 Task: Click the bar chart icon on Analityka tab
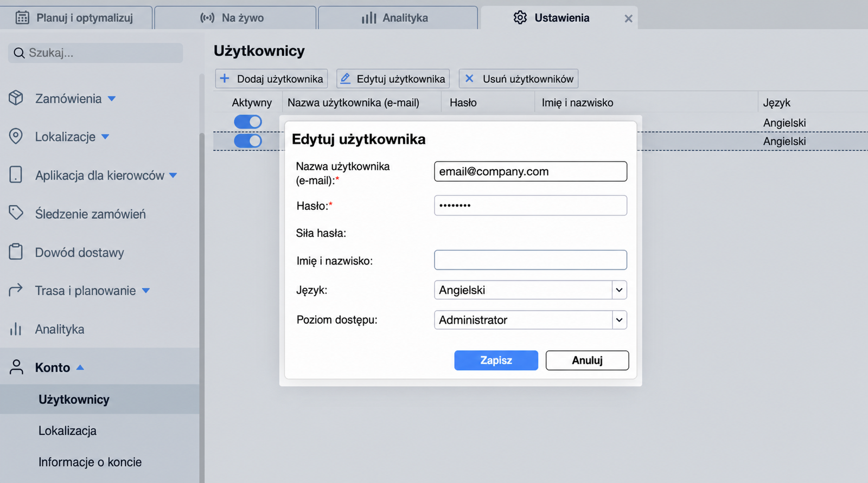(x=369, y=18)
